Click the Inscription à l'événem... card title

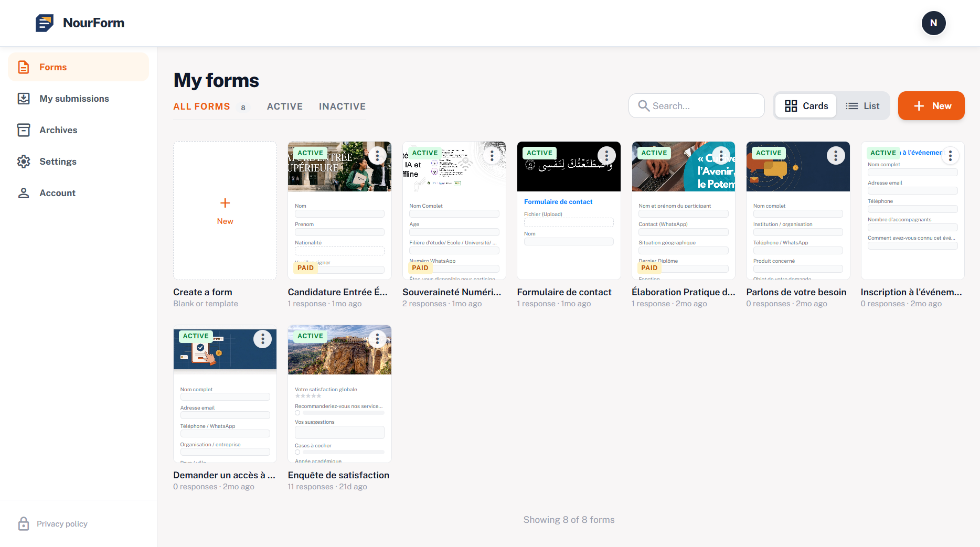click(x=911, y=292)
